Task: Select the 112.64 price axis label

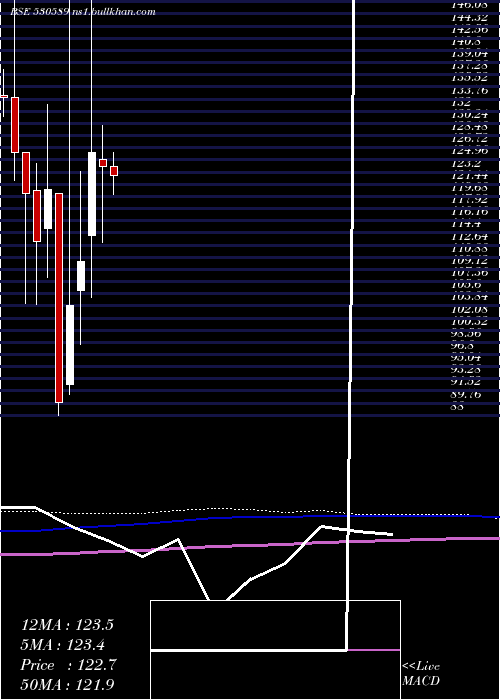Action: (469, 236)
